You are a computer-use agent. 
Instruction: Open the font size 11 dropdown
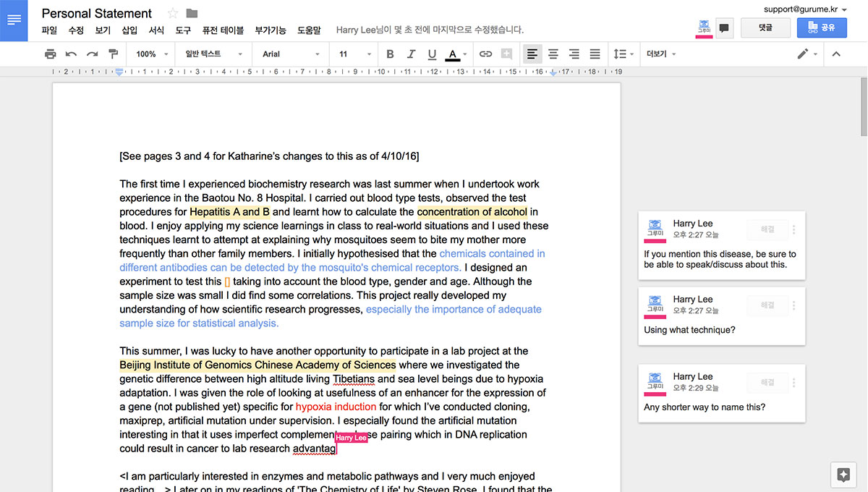[x=355, y=54]
